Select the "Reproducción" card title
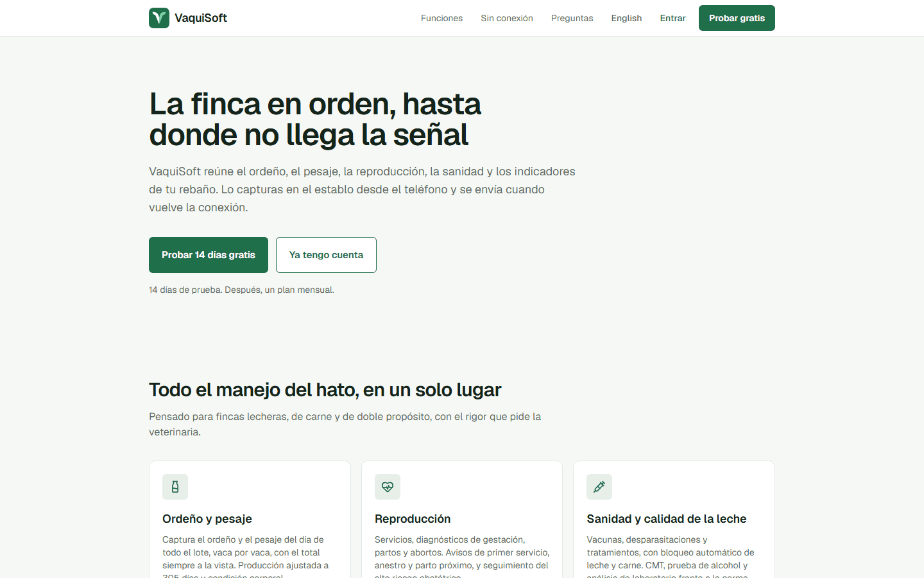Screen dimensions: 924x578 click(413, 519)
